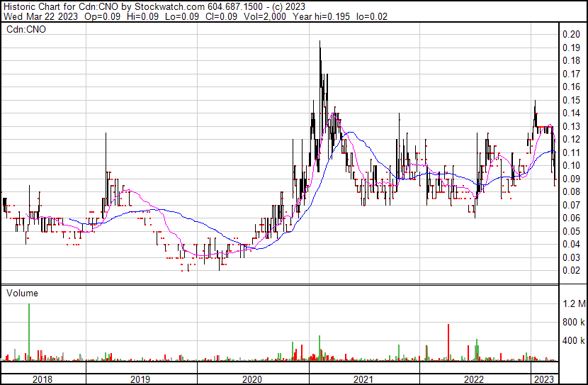Select the 2023 label on the time axis

click(x=544, y=380)
